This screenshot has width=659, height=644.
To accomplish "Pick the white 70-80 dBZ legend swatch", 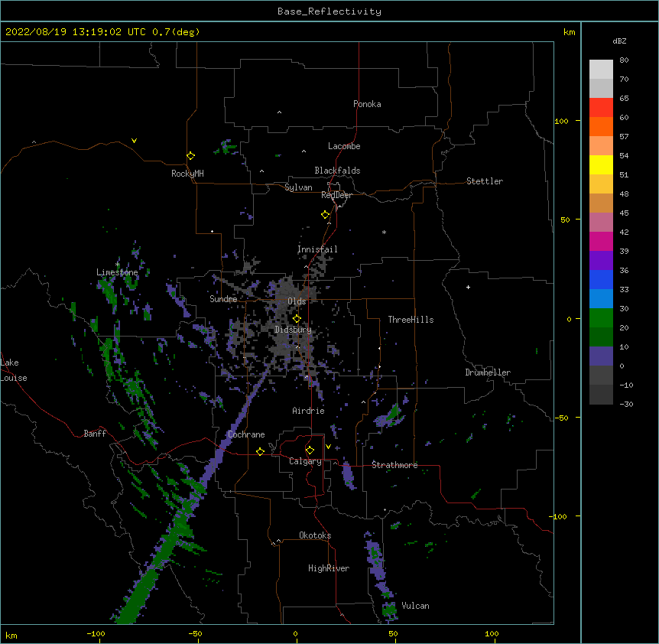I will coord(601,70).
